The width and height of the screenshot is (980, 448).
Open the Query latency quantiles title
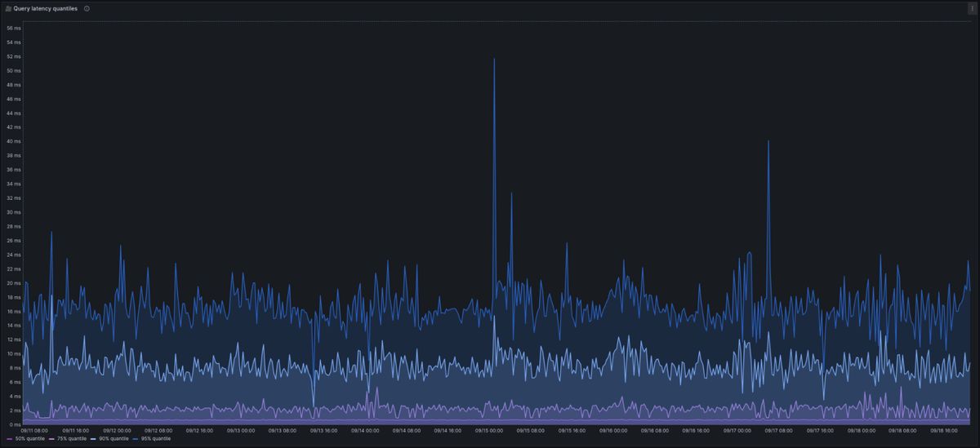[46, 8]
